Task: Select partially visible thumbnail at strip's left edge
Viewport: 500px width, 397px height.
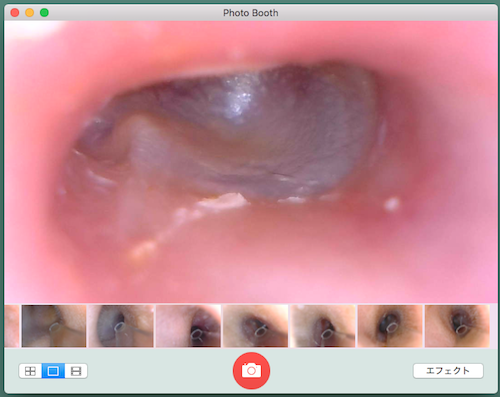Action: (12, 326)
